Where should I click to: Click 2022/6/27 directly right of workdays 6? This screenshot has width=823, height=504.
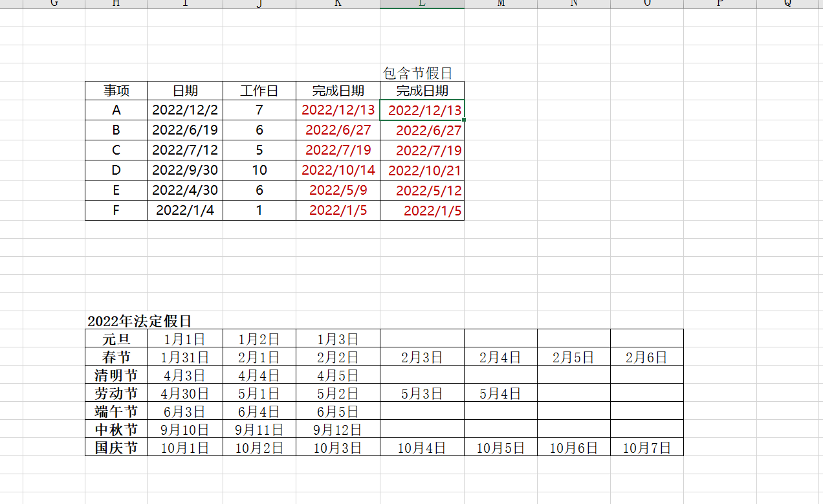338,130
